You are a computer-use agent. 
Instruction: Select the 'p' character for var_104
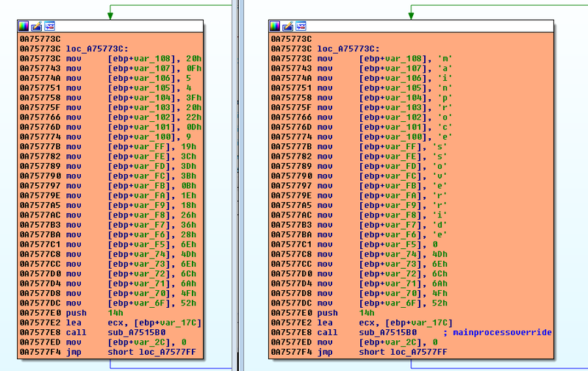click(445, 98)
